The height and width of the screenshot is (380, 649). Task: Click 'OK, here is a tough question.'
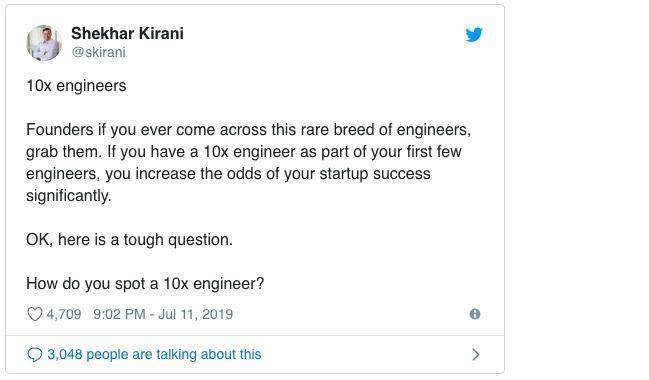click(130, 240)
